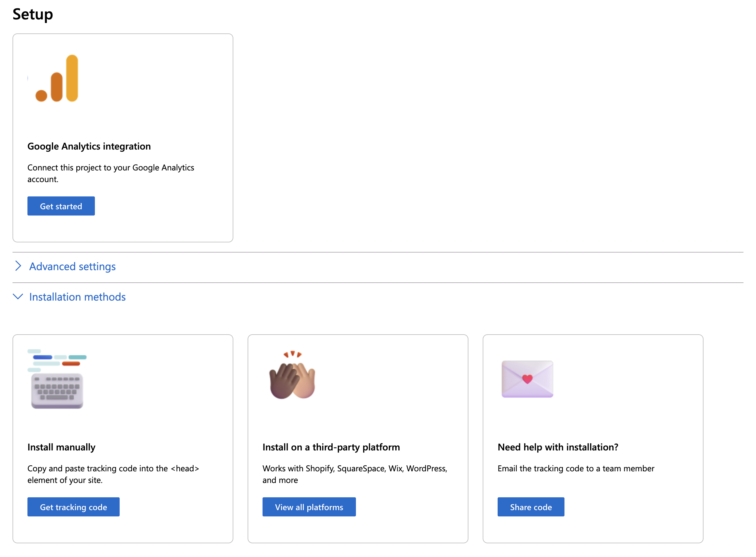Select the Google Analytics integration heading

(89, 146)
